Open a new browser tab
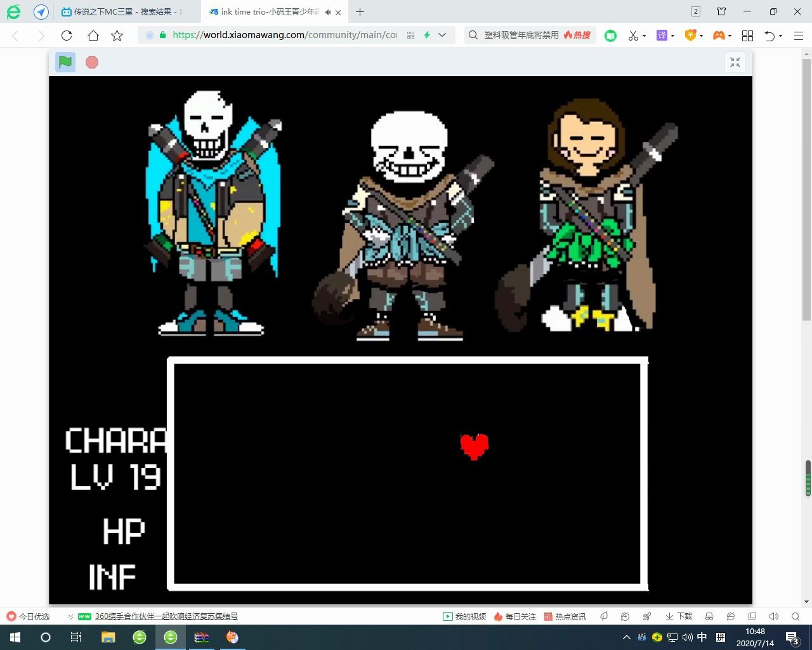This screenshot has width=812, height=650. pos(360,11)
